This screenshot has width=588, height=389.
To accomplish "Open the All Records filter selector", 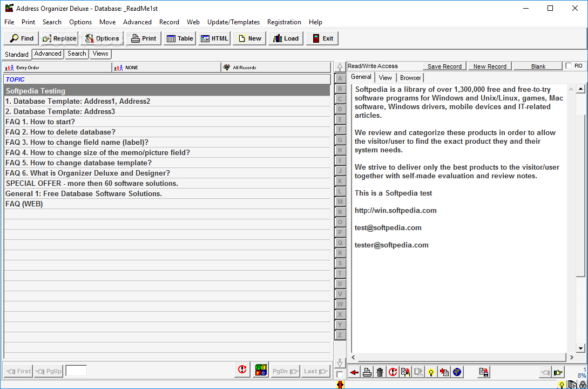I will pos(275,68).
